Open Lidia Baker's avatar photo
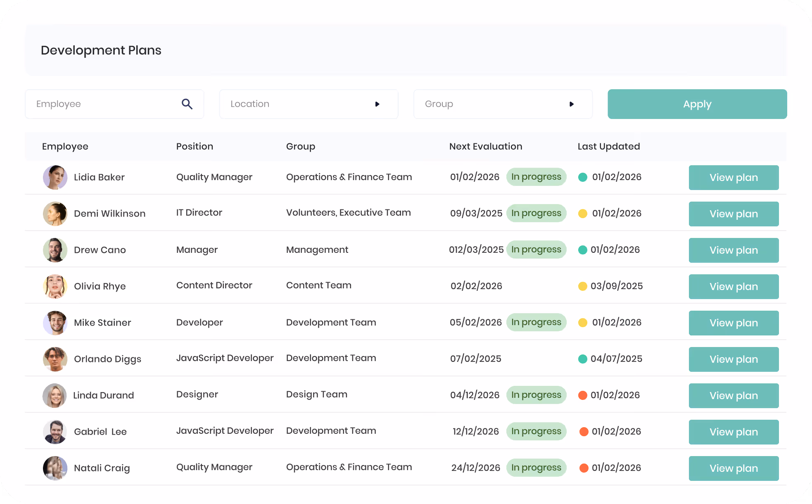 tap(55, 177)
